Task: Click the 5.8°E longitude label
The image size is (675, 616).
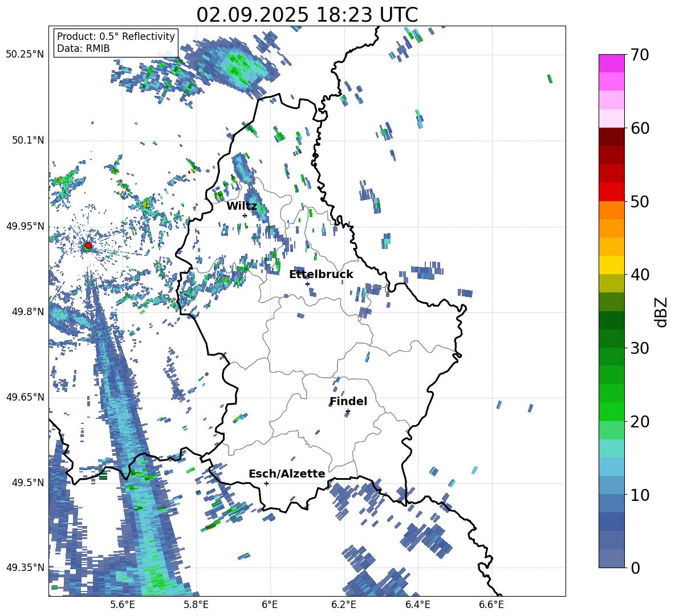Action: (x=196, y=605)
